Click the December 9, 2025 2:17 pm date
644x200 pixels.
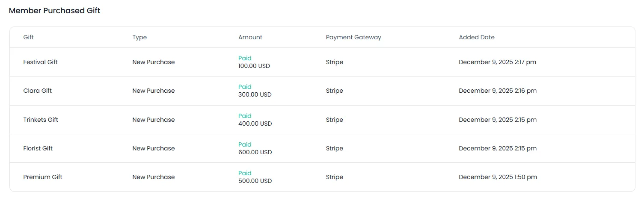[x=497, y=62]
